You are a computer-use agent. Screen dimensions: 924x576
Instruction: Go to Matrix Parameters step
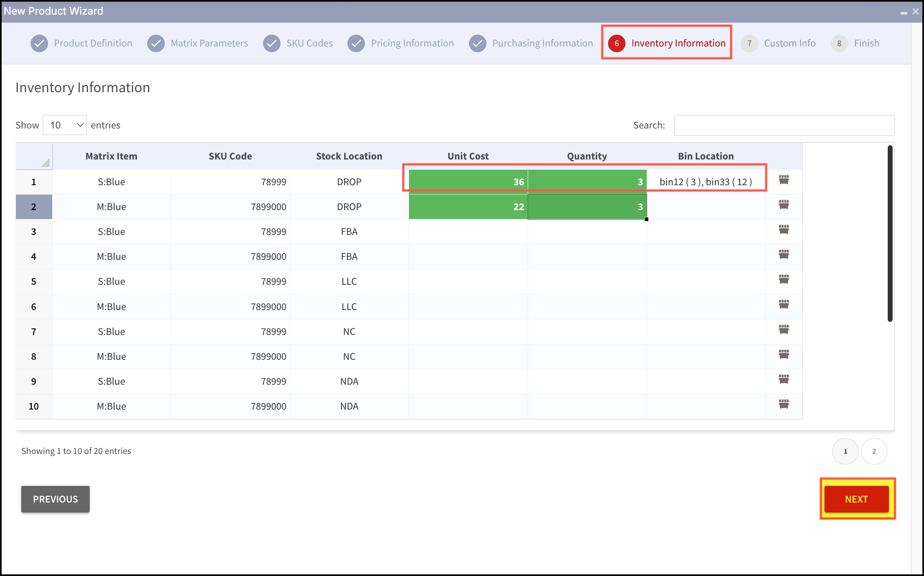(209, 43)
